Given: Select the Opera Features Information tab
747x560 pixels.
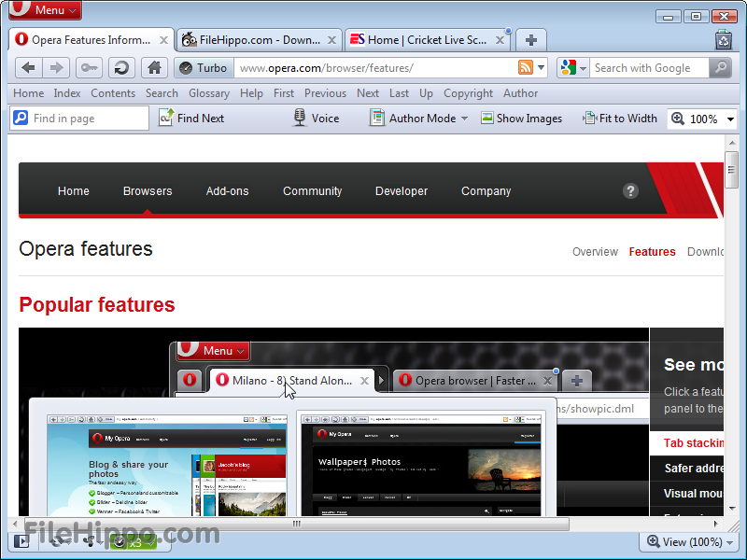Looking at the screenshot, I should pyautogui.click(x=91, y=40).
